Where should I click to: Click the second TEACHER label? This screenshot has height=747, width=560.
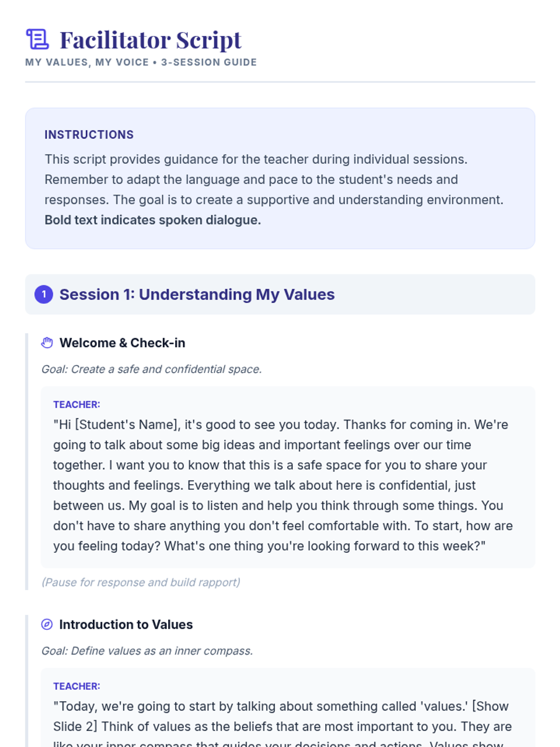pyautogui.click(x=77, y=686)
